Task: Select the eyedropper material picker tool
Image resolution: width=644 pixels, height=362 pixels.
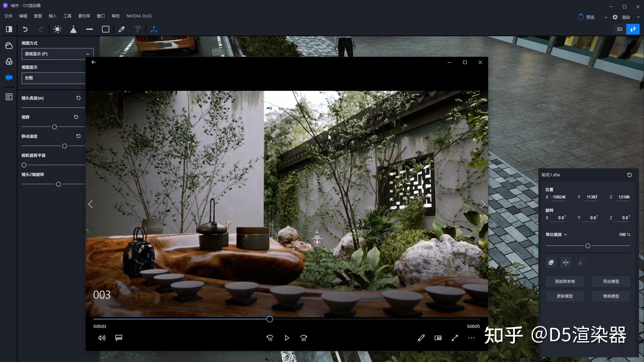Action: tap(122, 29)
